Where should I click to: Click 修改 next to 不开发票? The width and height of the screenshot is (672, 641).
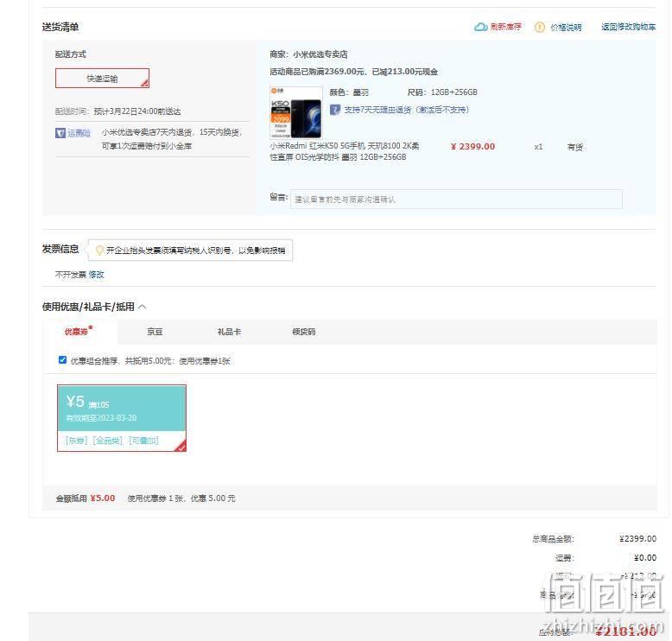(97, 275)
